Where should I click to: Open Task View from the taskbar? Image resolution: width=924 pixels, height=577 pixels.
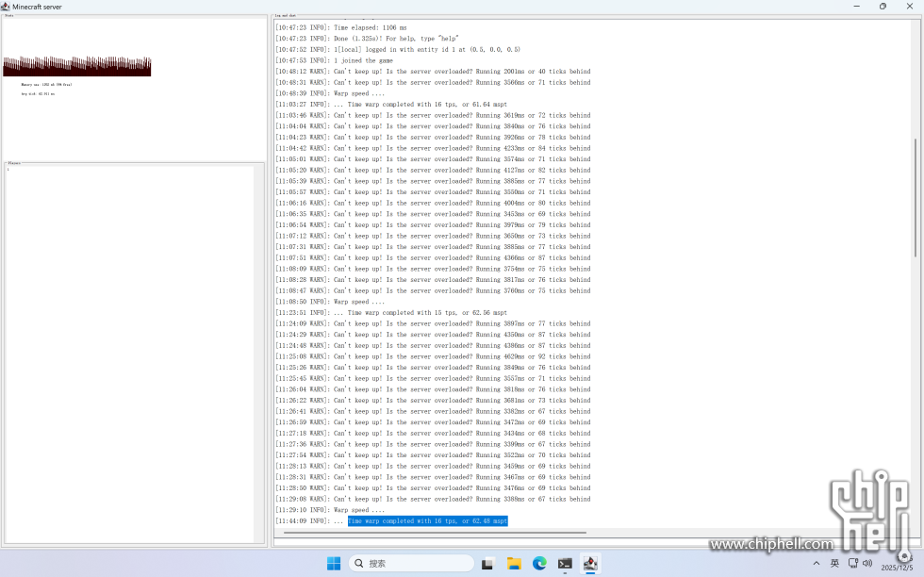[487, 564]
